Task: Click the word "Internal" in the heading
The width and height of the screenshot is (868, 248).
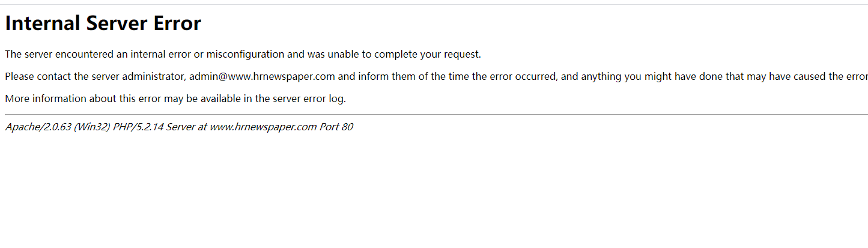Action: click(x=42, y=24)
